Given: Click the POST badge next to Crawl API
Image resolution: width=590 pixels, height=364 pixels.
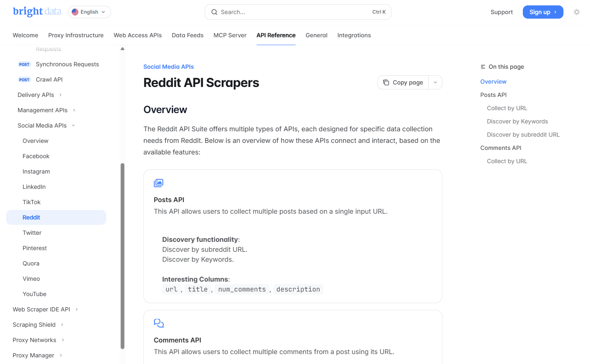Looking at the screenshot, I should (24, 80).
